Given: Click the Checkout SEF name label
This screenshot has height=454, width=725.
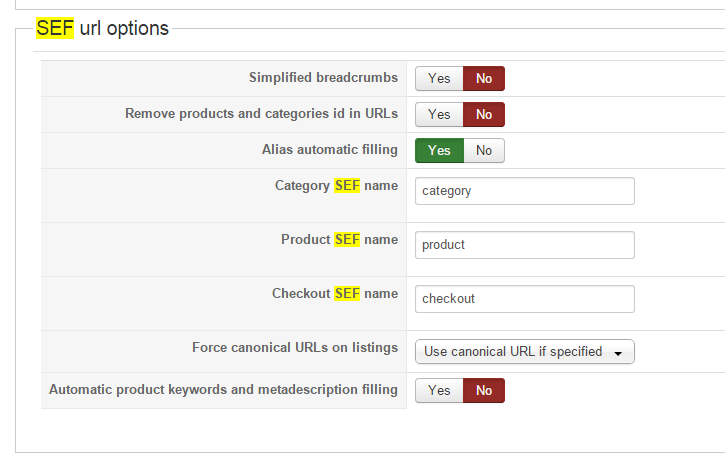Looking at the screenshot, I should click(x=334, y=293).
